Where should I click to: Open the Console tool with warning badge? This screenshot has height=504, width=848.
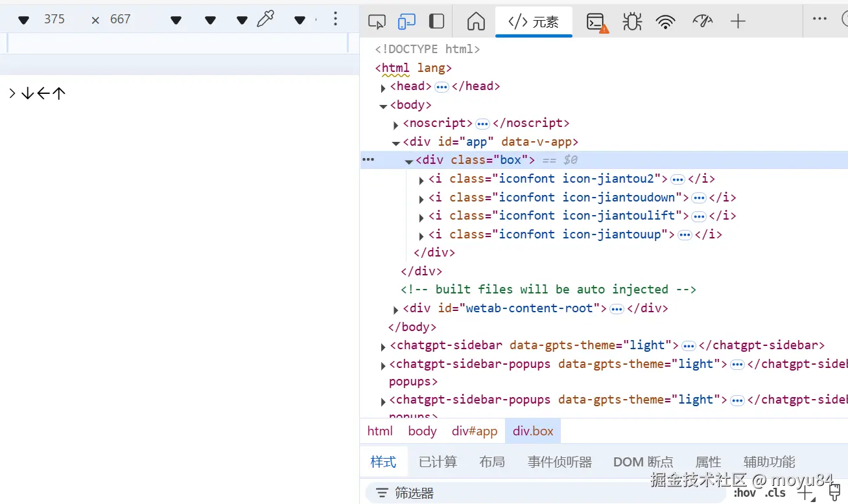[597, 22]
